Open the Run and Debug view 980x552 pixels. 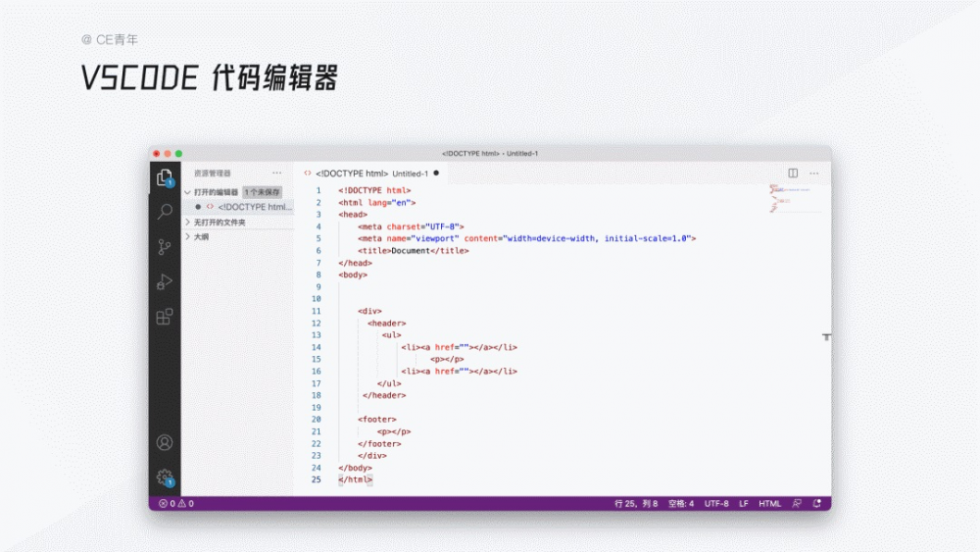pyautogui.click(x=165, y=282)
